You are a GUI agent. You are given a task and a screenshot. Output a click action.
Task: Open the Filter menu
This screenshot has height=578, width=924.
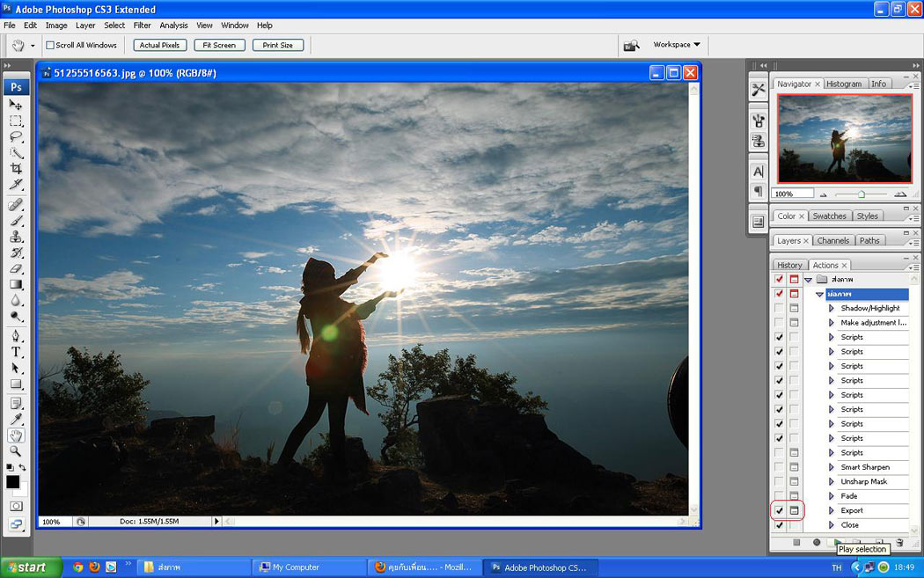point(142,26)
